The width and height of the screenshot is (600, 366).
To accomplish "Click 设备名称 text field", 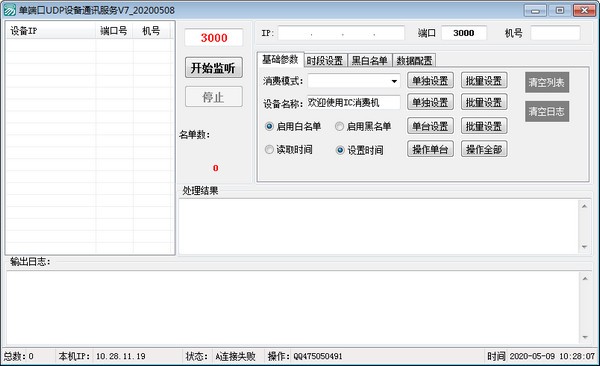I will [354, 103].
